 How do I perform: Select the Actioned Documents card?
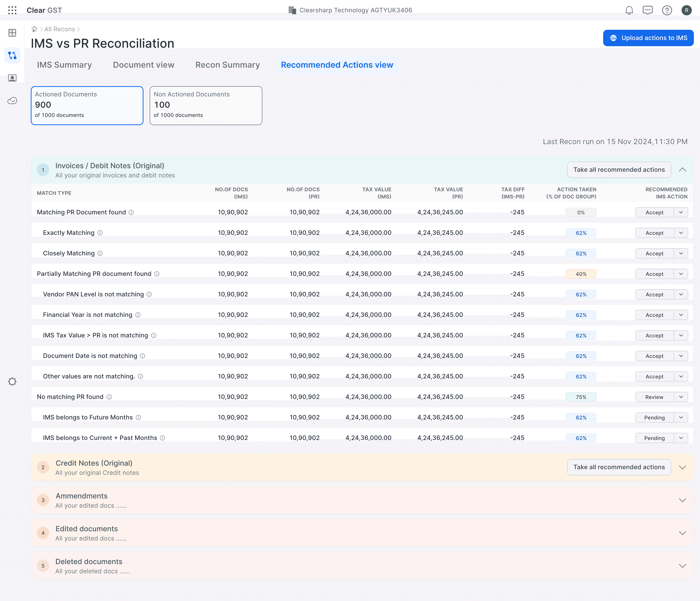87,105
